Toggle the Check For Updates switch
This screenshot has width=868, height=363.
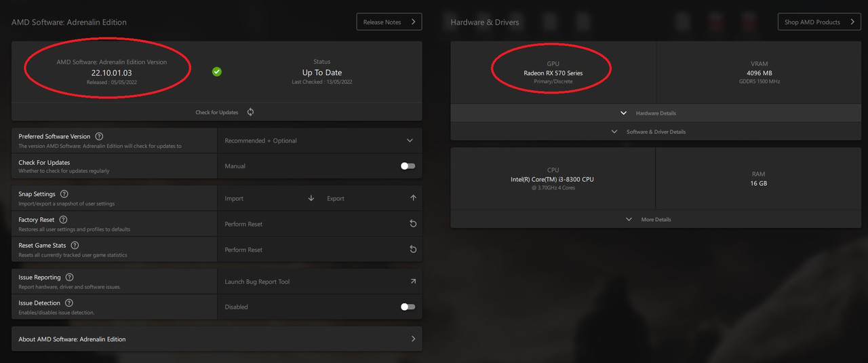(408, 166)
